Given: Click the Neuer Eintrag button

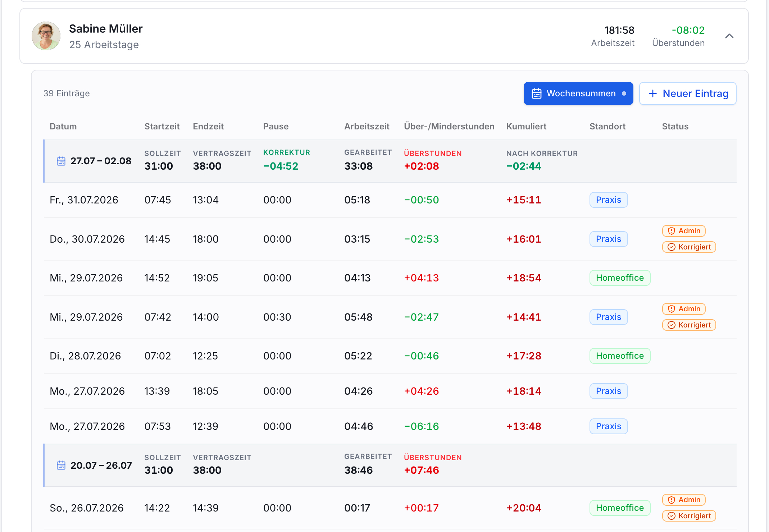Looking at the screenshot, I should (687, 93).
